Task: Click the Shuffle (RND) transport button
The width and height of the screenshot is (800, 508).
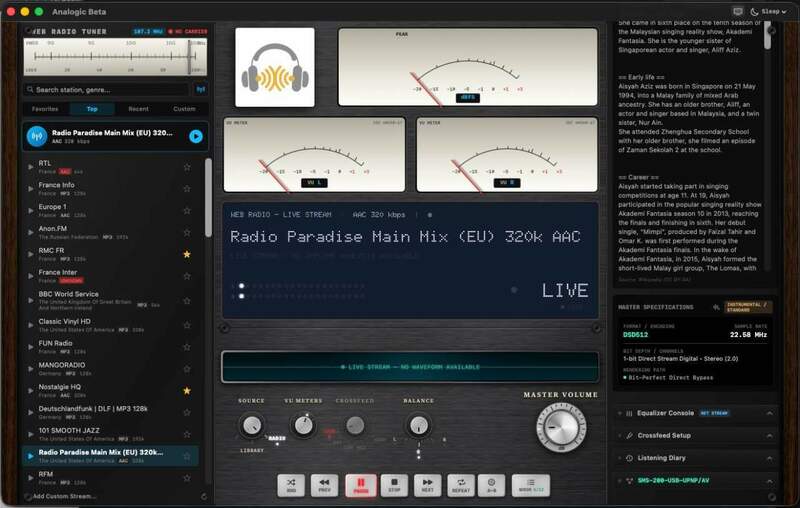Action: click(x=291, y=485)
